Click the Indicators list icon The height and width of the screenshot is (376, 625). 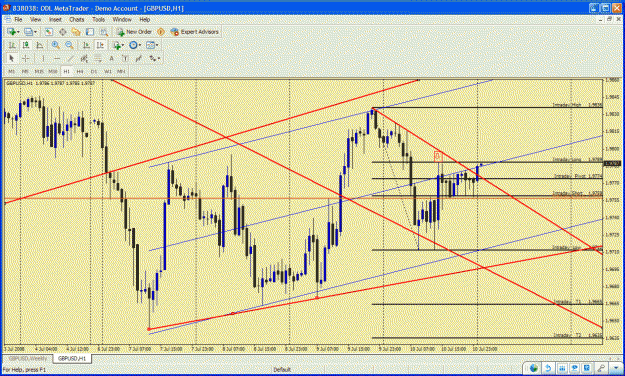click(116, 45)
